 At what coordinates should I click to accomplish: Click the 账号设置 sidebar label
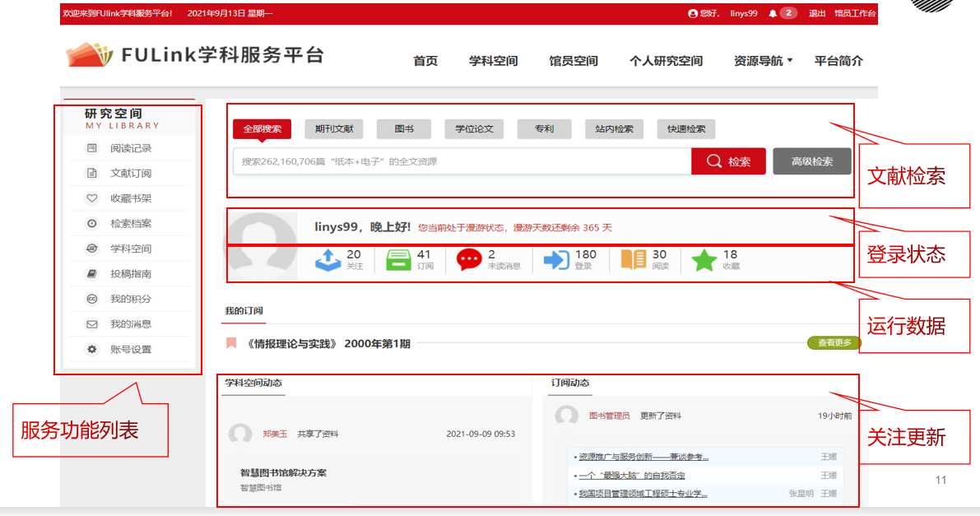tap(131, 349)
